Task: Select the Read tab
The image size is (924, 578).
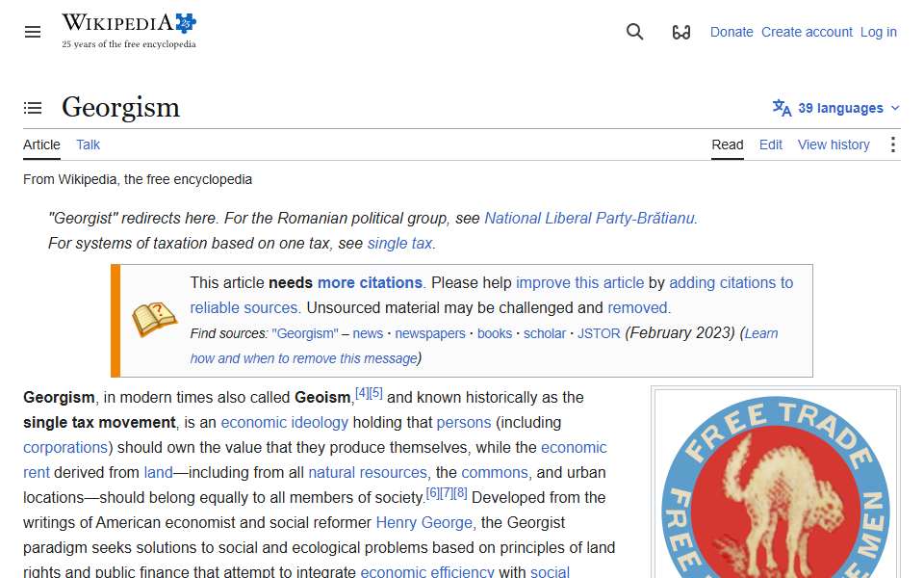Action: (728, 144)
